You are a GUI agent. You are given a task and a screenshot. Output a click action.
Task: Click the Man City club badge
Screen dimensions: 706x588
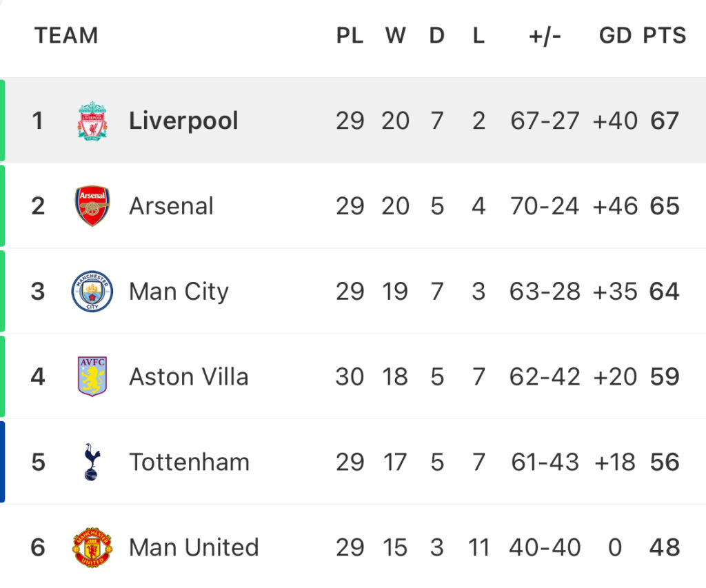[92, 292]
